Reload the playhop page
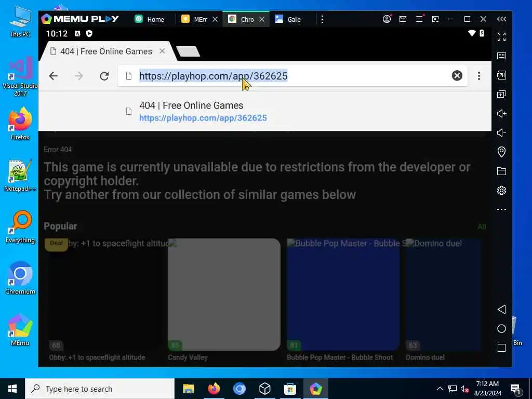This screenshot has height=399, width=532. click(x=104, y=76)
